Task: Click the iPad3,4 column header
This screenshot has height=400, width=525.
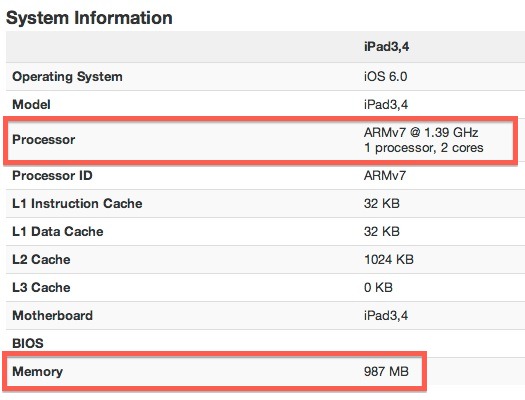Action: point(386,47)
